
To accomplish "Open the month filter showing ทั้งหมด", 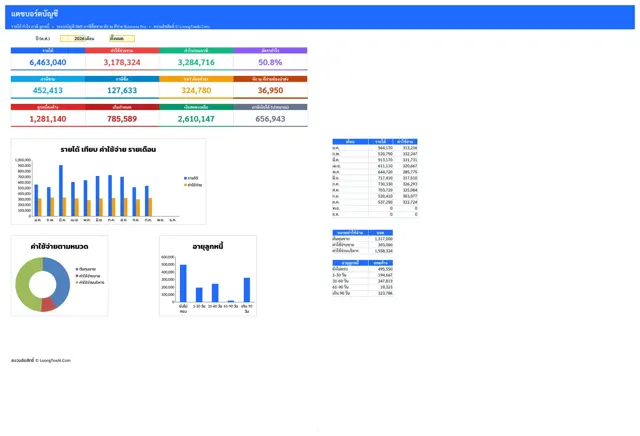I will point(122,38).
